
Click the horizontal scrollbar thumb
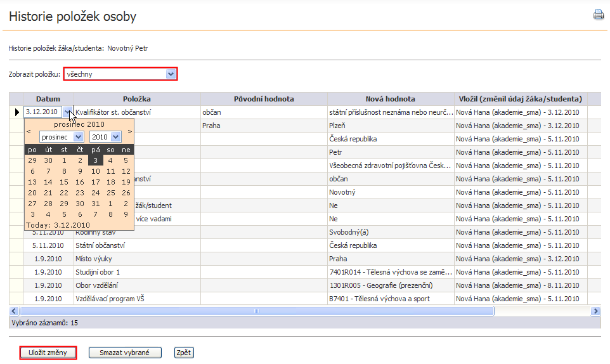click(x=257, y=311)
